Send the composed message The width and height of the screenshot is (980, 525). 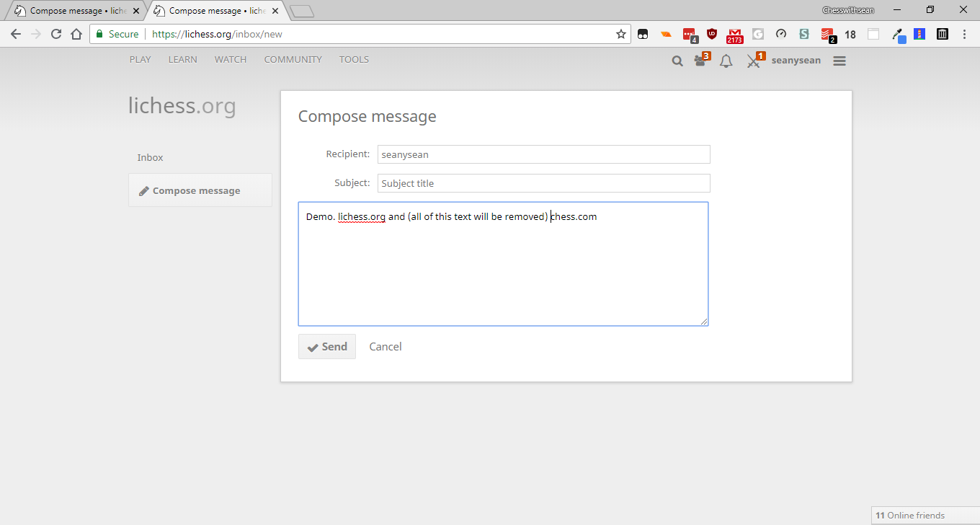[x=327, y=347]
